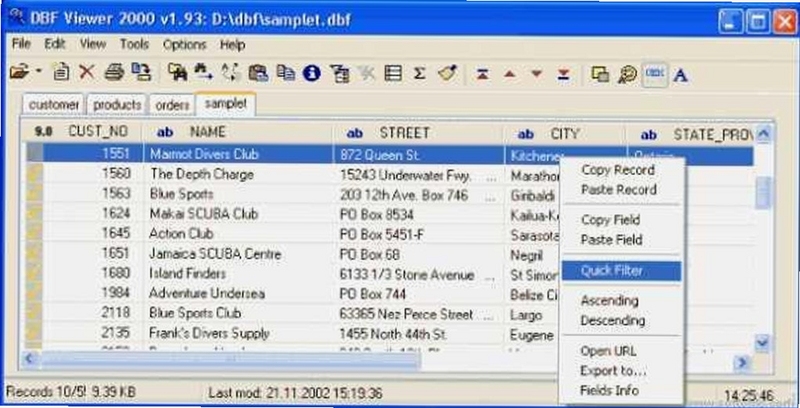Select the cell 'Makai SCUBA Club'
Image resolution: width=800 pixels, height=408 pixels.
pyautogui.click(x=238, y=214)
